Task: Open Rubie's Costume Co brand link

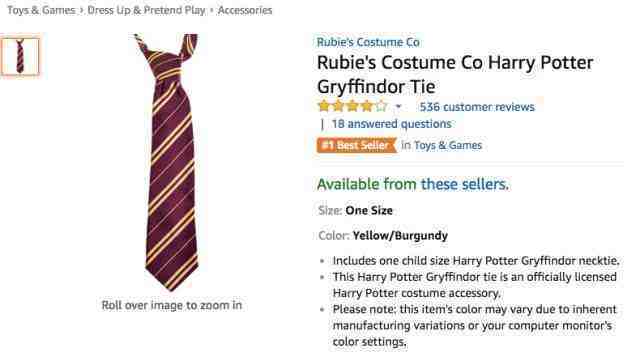Action: [x=368, y=42]
